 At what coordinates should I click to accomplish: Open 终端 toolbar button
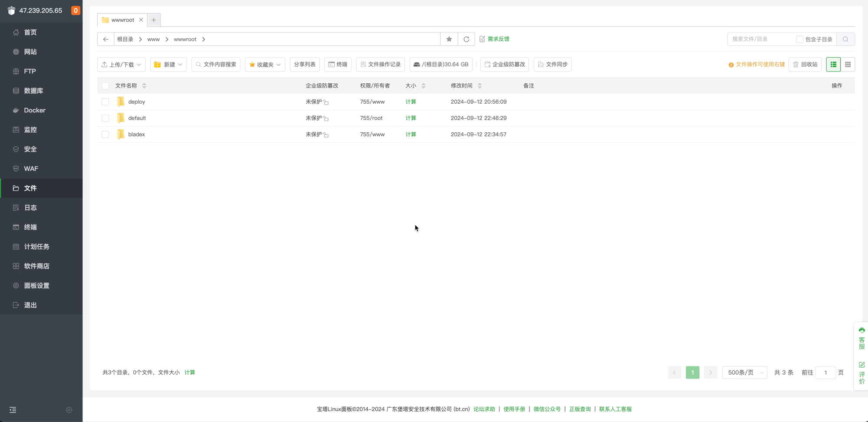pyautogui.click(x=338, y=65)
